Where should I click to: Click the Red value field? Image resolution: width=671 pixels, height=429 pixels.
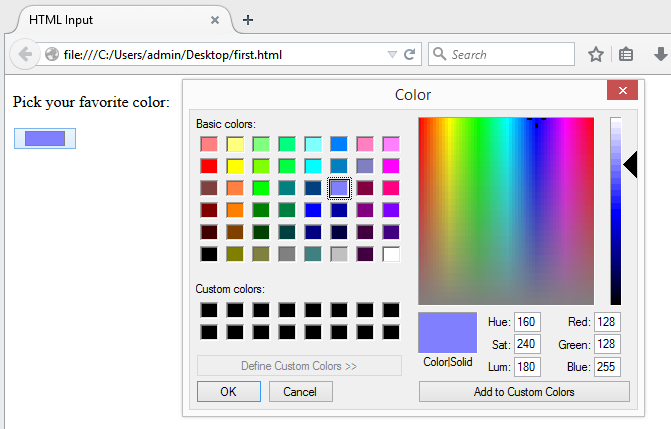pyautogui.click(x=607, y=322)
